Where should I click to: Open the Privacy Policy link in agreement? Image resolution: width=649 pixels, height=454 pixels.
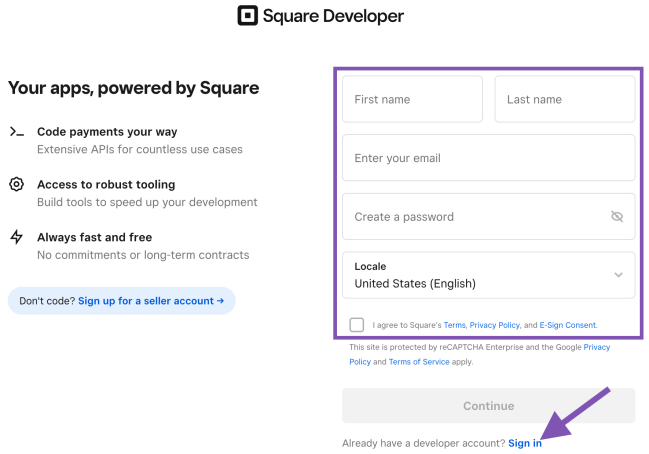[x=495, y=325]
